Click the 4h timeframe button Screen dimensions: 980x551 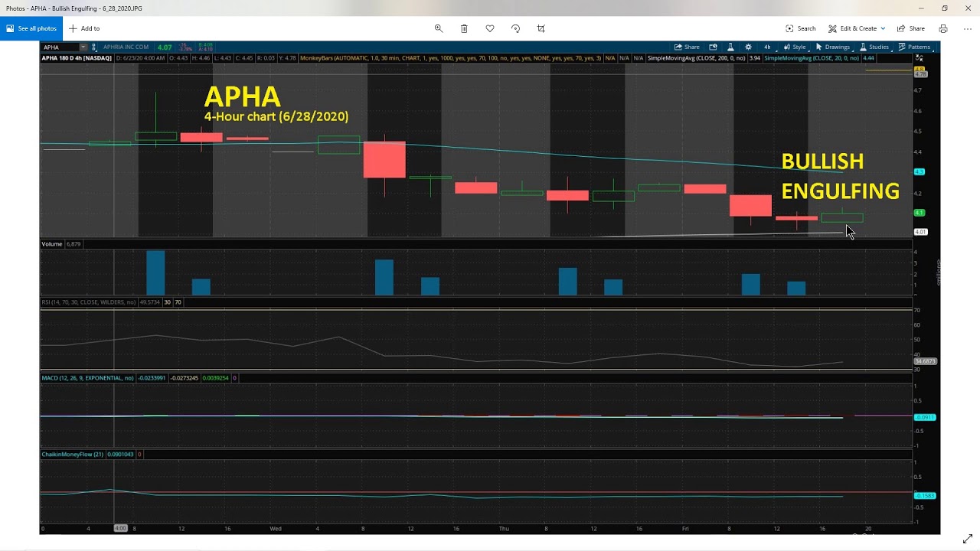(x=767, y=47)
